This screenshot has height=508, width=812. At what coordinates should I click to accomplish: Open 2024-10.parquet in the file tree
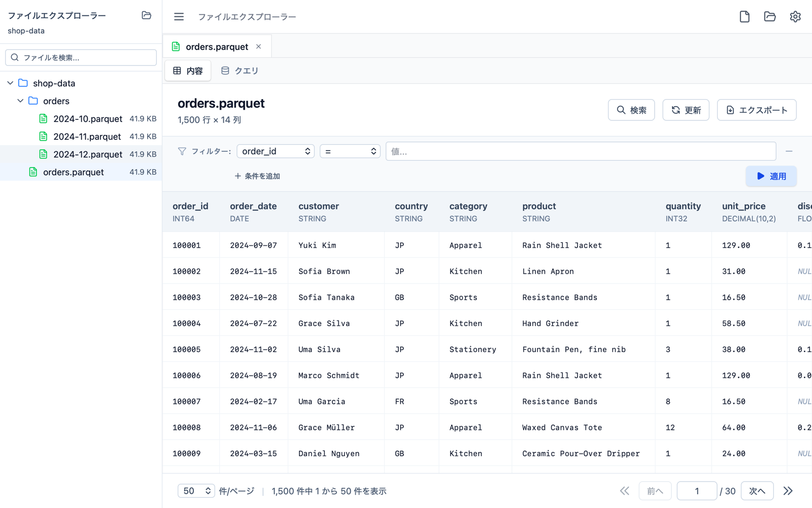(81, 118)
